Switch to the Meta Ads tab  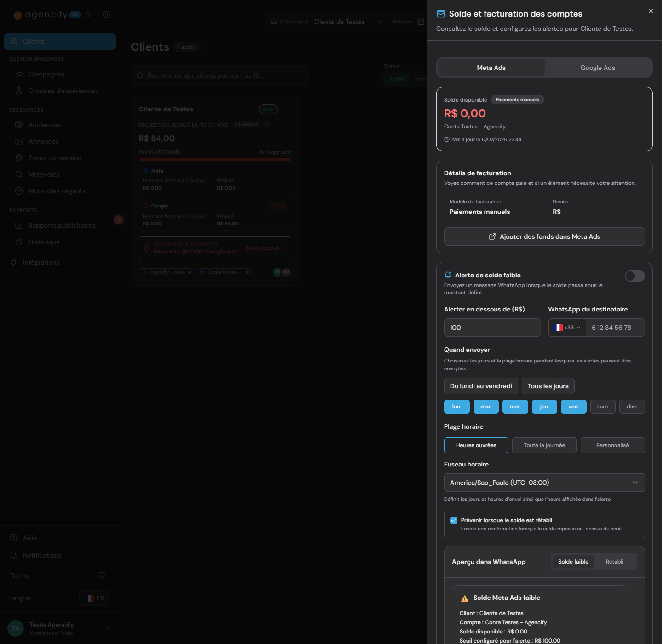[491, 68]
